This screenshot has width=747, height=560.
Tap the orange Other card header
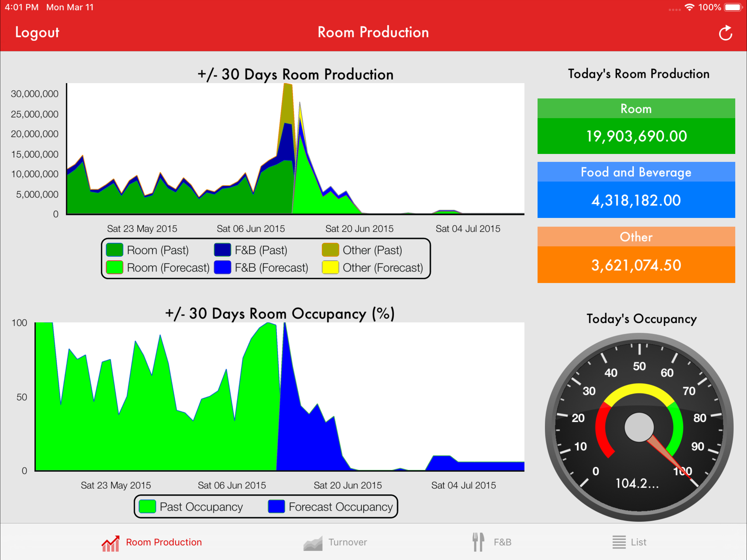[x=636, y=237]
